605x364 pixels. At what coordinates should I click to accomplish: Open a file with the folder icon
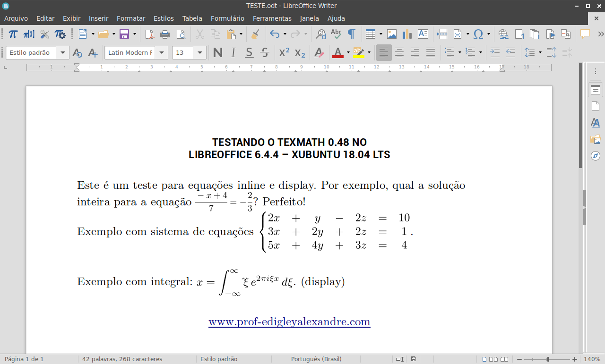(x=104, y=34)
